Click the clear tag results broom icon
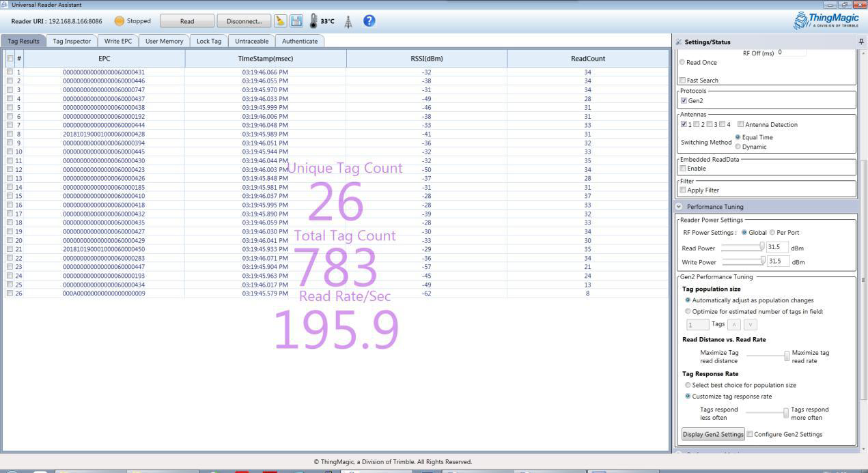The image size is (868, 473). (280, 21)
